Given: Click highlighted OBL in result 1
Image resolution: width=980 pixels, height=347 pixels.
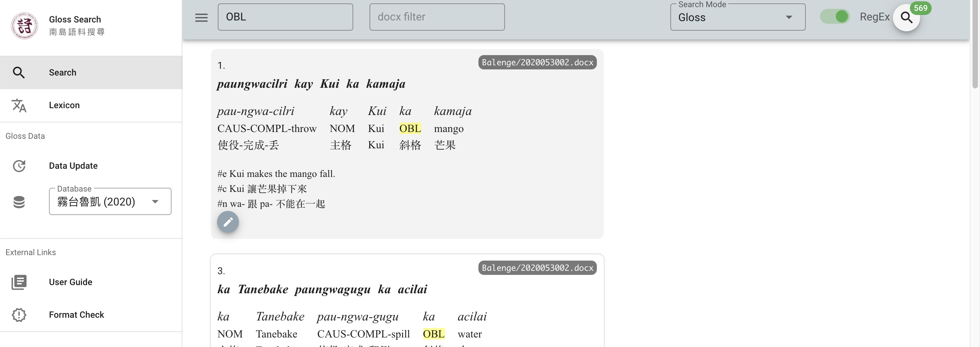Looking at the screenshot, I should coord(410,129).
